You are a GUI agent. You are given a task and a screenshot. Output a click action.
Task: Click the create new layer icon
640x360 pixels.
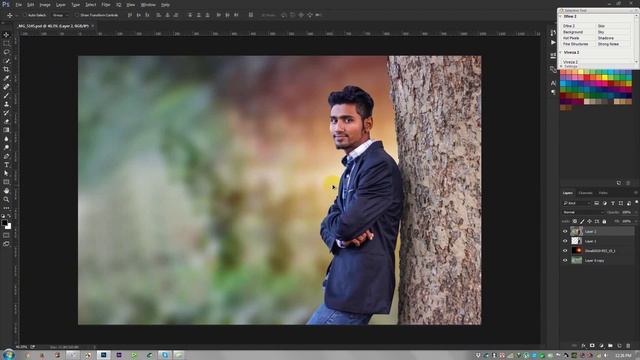pos(619,346)
